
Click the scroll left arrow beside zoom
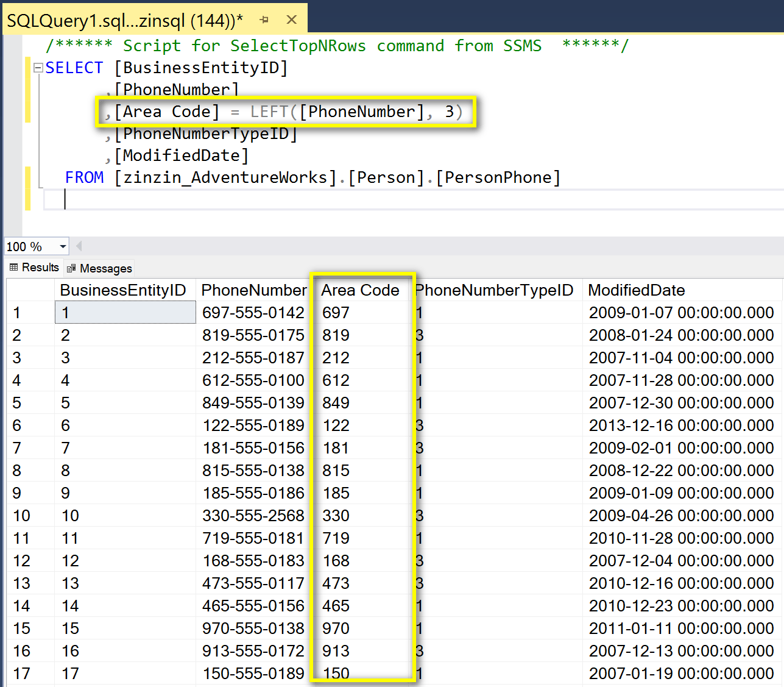(x=79, y=246)
